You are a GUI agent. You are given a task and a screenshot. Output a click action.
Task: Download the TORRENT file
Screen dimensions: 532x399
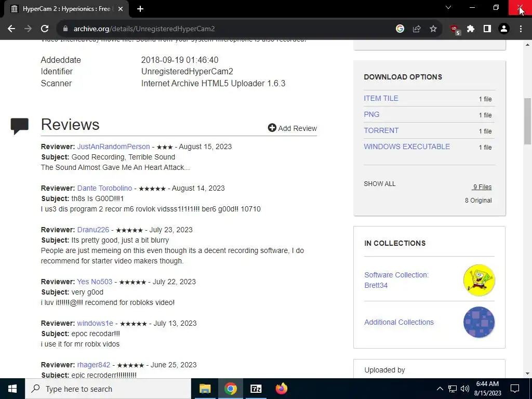381,130
